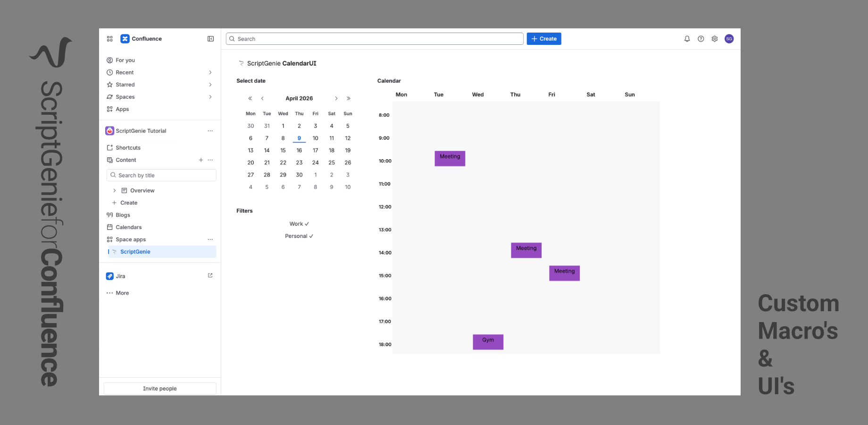Go to next month in date picker
This screenshot has width=868, height=425.
click(x=336, y=98)
